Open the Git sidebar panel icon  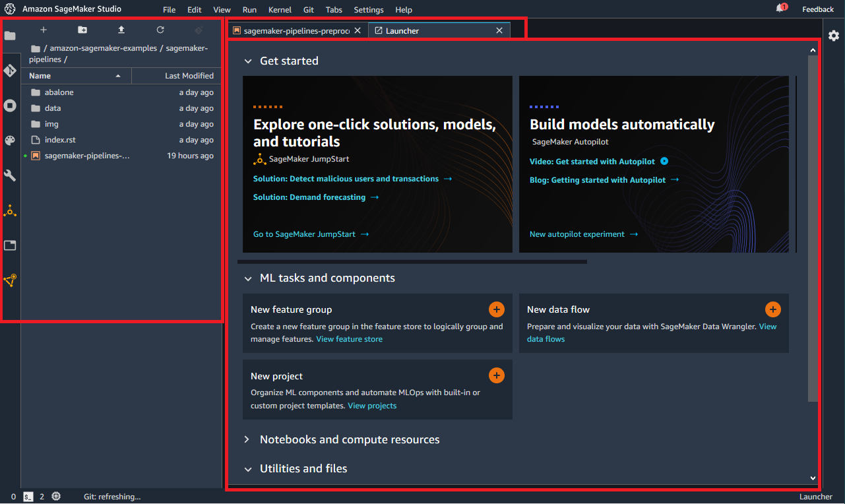pyautogui.click(x=10, y=71)
